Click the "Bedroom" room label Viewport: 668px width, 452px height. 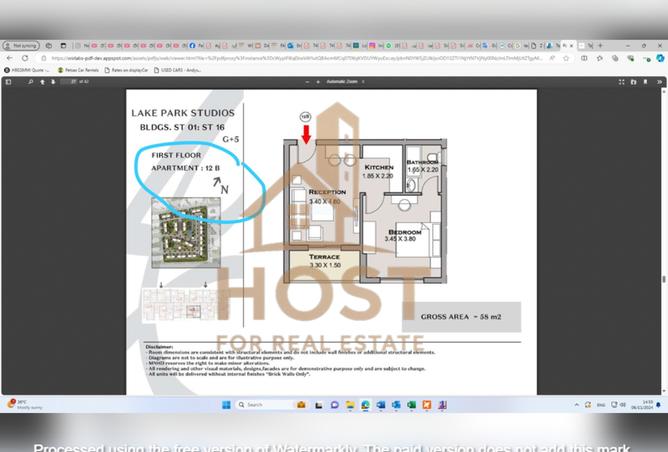coord(405,232)
